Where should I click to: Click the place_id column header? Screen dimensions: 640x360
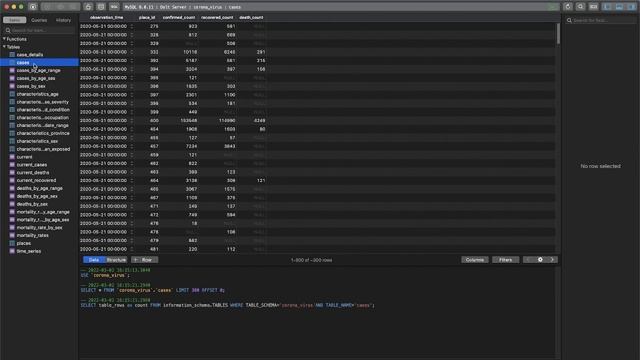click(147, 18)
